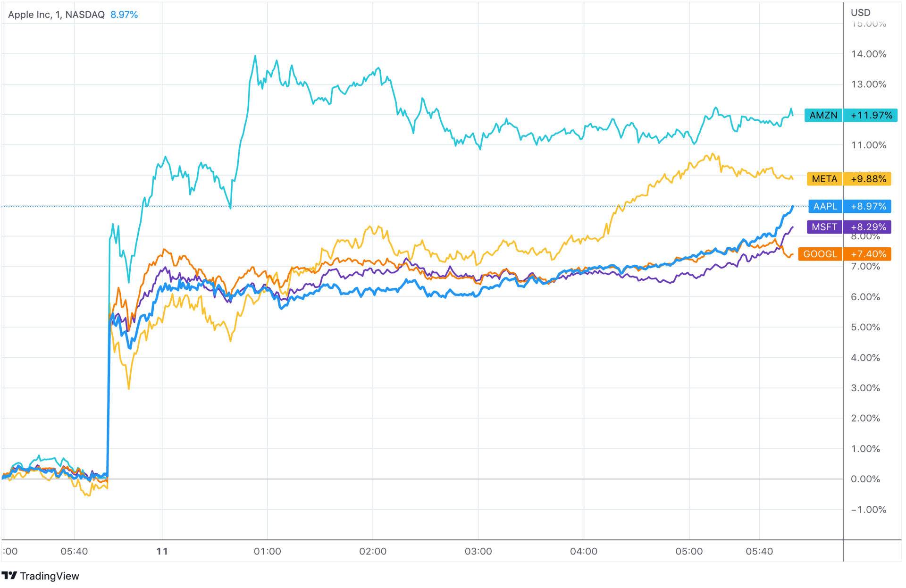The width and height of the screenshot is (906, 588).
Task: Click the +7.40% GOOGL price tag
Action: coord(868,254)
